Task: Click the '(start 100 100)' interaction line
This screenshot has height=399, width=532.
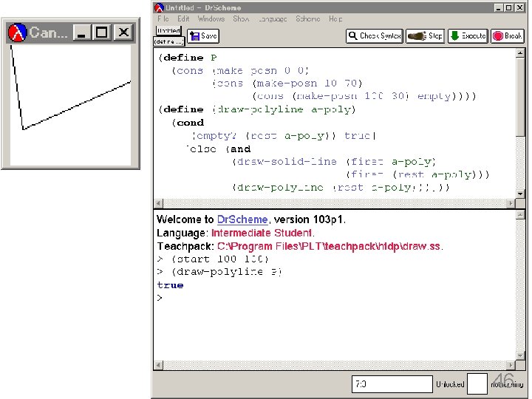Action: [220, 259]
